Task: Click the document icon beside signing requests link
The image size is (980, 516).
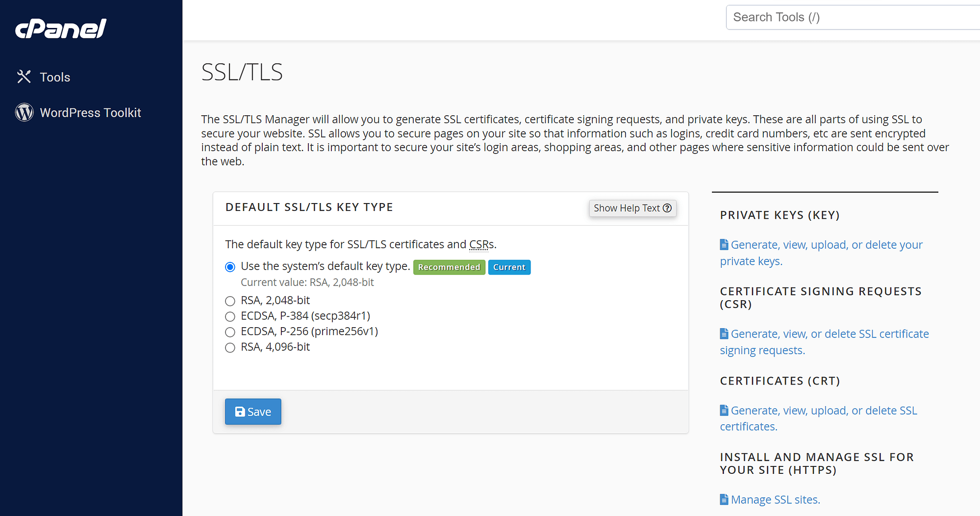Action: coord(724,333)
